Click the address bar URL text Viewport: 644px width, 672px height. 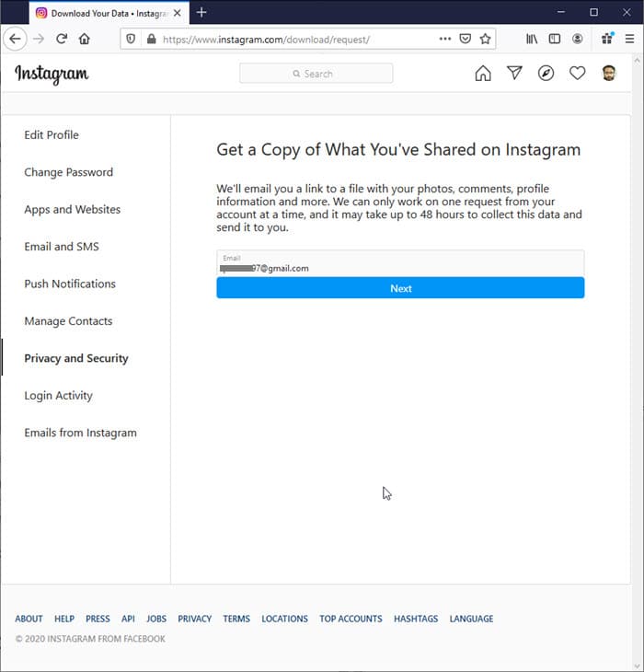coord(266,40)
